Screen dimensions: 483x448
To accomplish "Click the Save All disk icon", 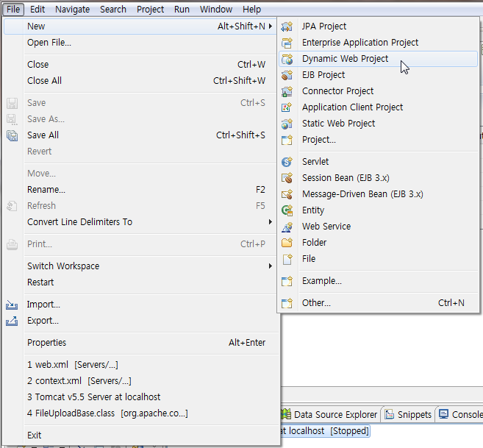I will pyautogui.click(x=12, y=135).
